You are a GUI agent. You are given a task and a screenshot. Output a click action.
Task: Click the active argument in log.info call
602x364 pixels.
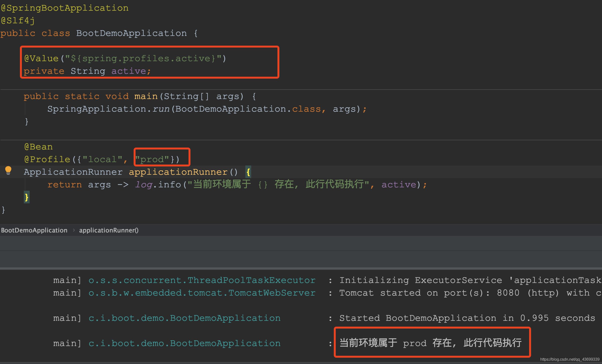click(399, 185)
